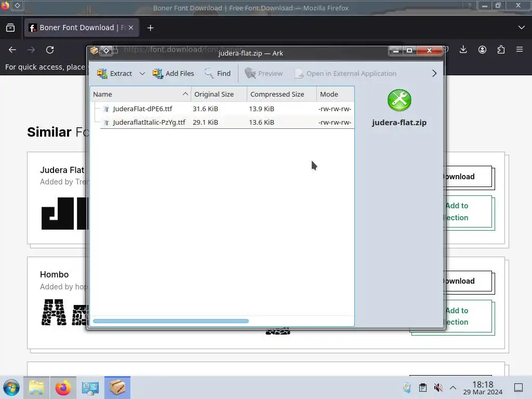Click the Judera Flat font title
532x399 pixels.
(62, 170)
